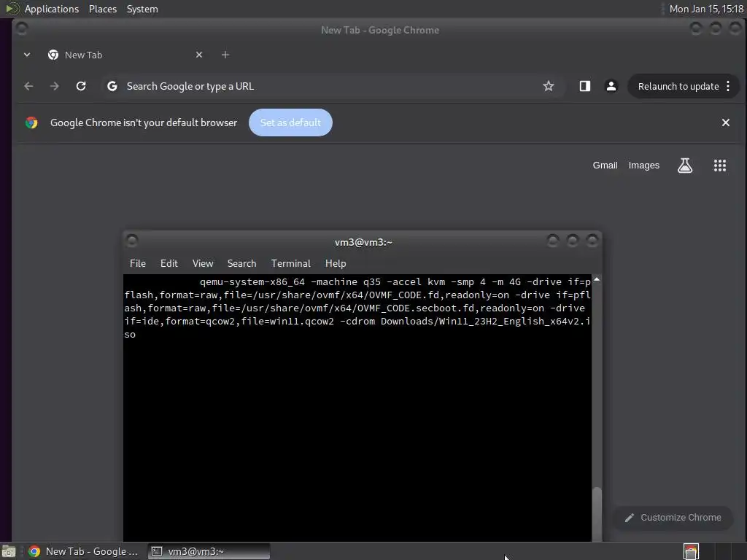
Task: Close the terminal window
Action: 592,241
